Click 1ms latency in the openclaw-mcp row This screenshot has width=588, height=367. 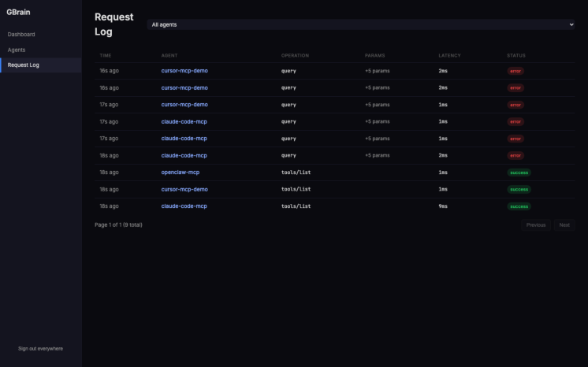[x=443, y=172]
